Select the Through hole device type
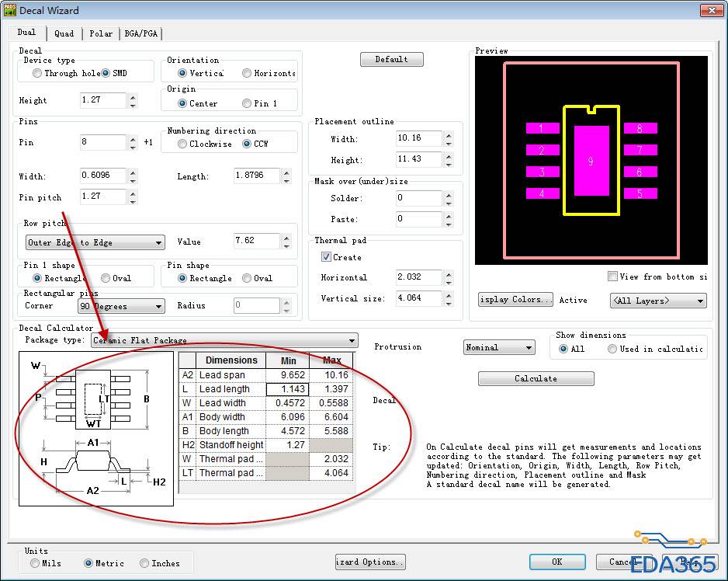The width and height of the screenshot is (728, 581). point(37,74)
